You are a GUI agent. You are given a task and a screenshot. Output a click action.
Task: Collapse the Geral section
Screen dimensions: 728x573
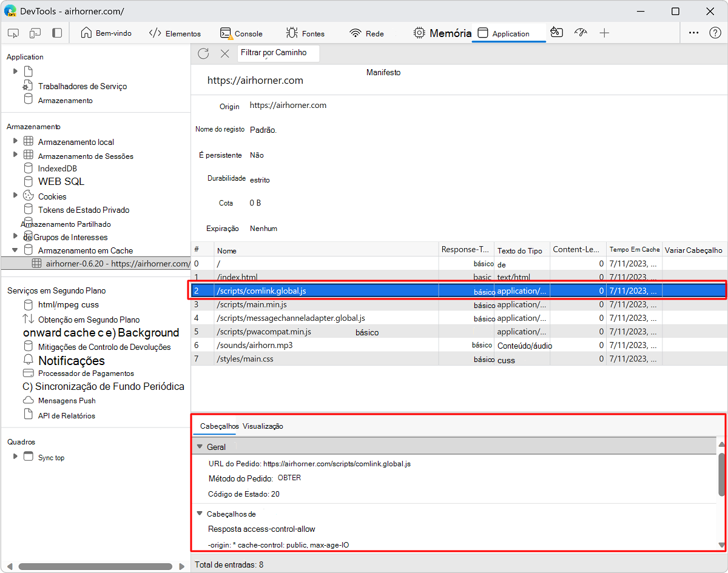(x=200, y=447)
